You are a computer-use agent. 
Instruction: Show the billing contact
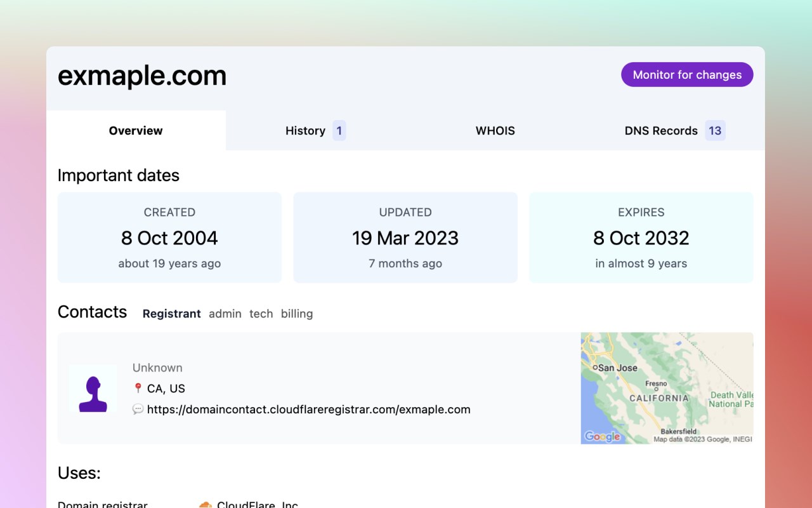coord(297,314)
